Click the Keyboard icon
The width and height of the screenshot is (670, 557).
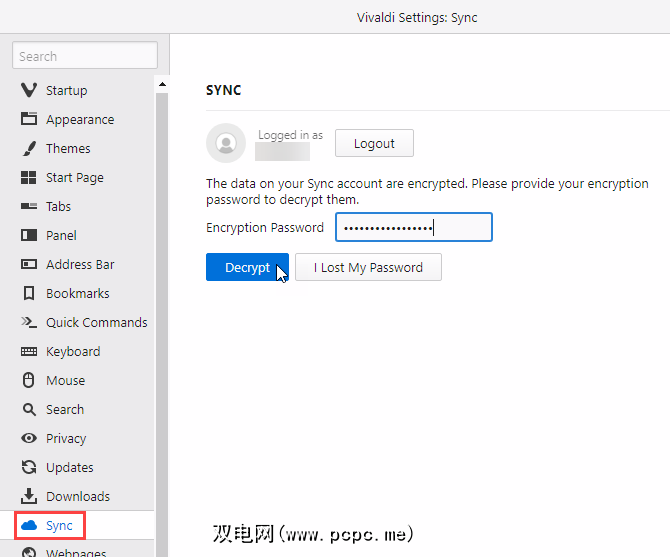coord(29,351)
